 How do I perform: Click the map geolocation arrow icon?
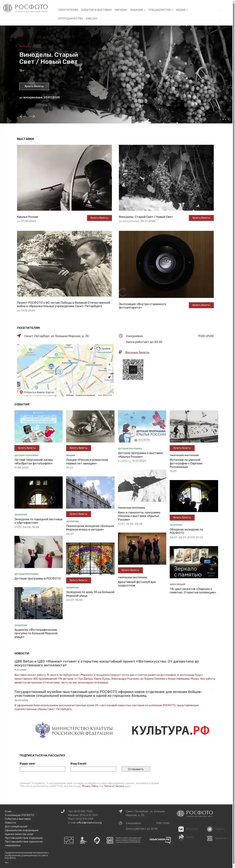[109, 377]
